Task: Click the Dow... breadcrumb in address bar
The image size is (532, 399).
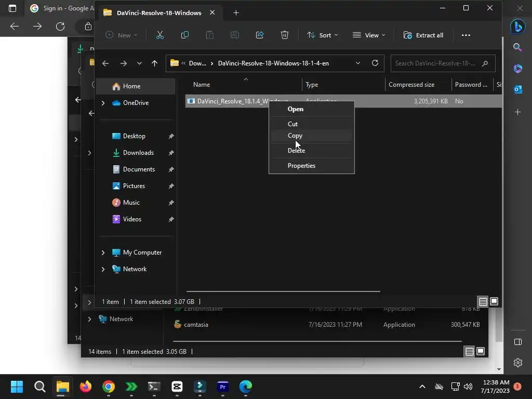Action: 197,63
